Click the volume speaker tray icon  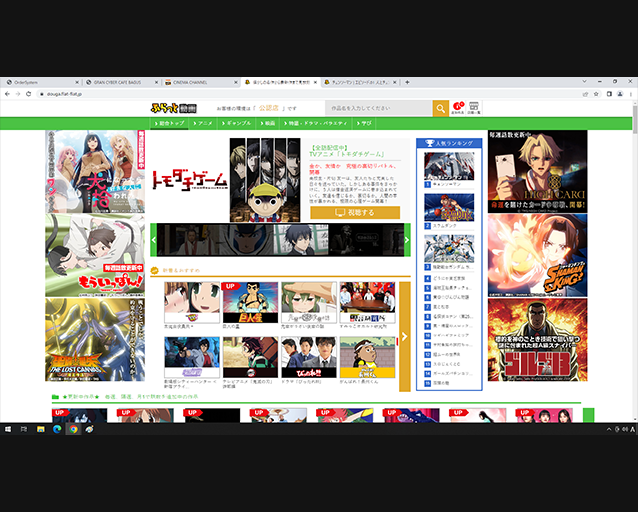click(625, 429)
